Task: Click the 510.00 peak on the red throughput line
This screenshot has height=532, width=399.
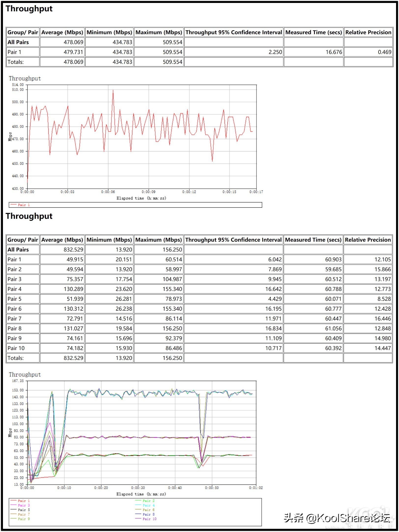Action: pos(113,91)
